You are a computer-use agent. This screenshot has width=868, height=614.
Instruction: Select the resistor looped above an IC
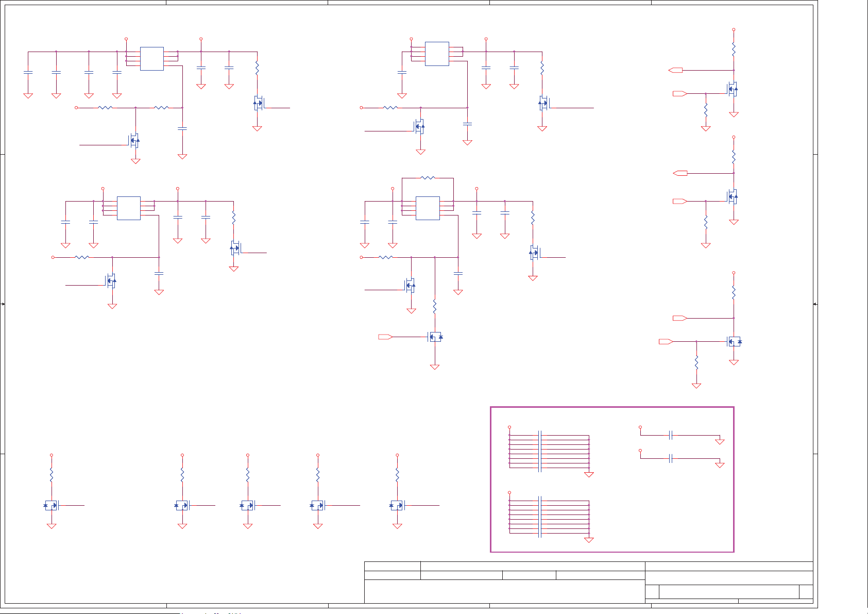point(428,178)
